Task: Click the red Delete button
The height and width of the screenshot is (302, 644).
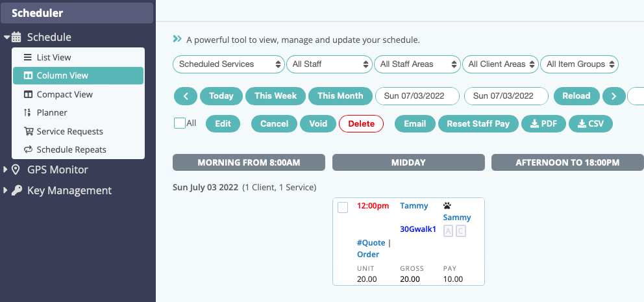Action: coord(361,123)
